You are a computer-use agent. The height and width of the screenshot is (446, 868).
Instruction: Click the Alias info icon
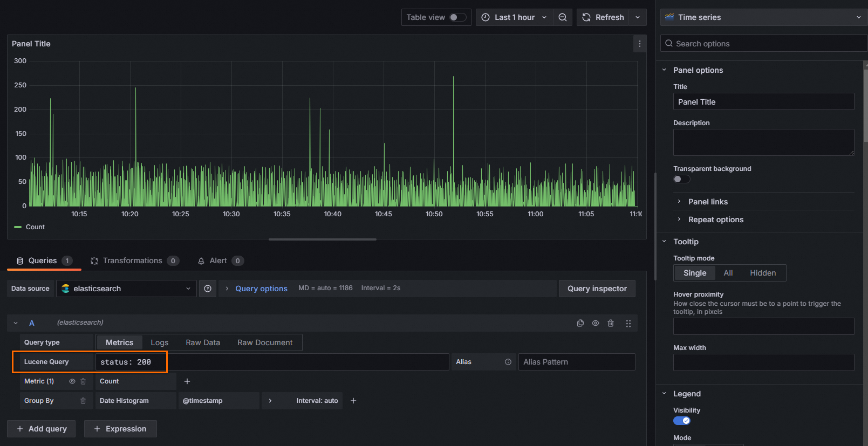click(508, 362)
